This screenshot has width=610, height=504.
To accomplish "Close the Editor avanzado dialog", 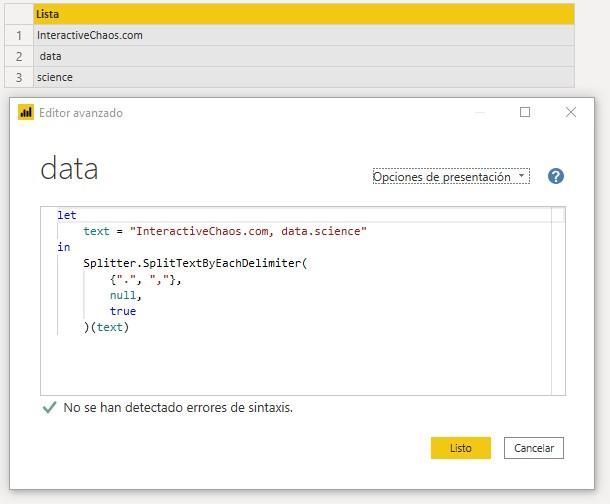I will 571,113.
